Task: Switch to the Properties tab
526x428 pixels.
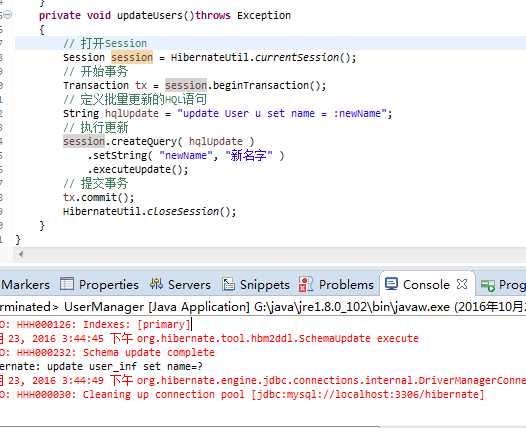Action: (x=109, y=285)
